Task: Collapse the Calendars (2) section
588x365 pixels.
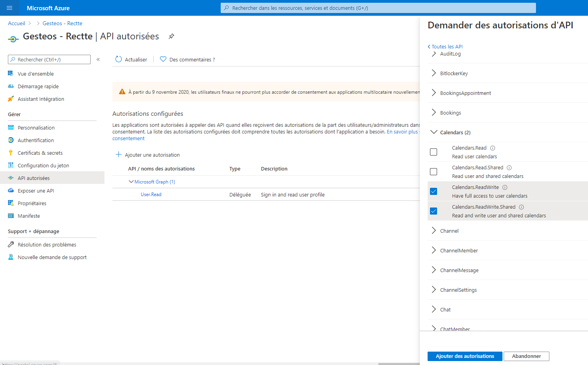Action: [x=434, y=132]
